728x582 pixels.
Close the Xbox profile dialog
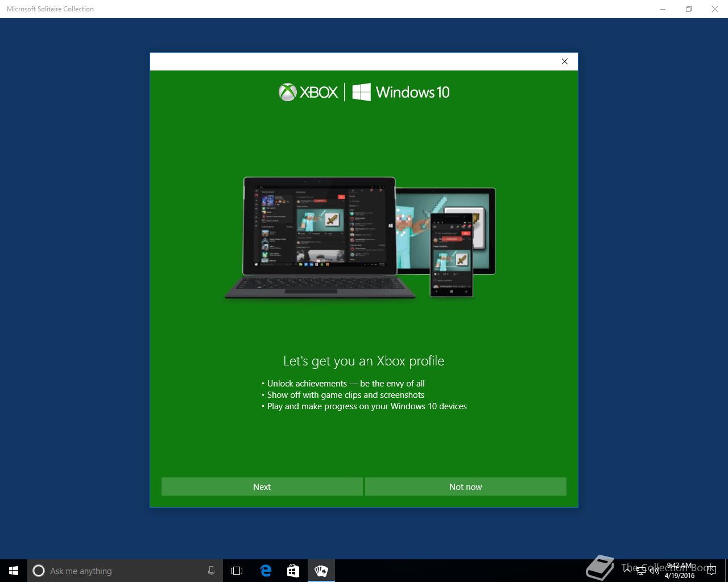(565, 61)
